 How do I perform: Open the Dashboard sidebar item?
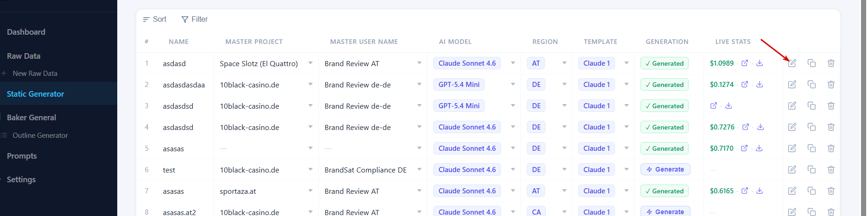[x=26, y=32]
